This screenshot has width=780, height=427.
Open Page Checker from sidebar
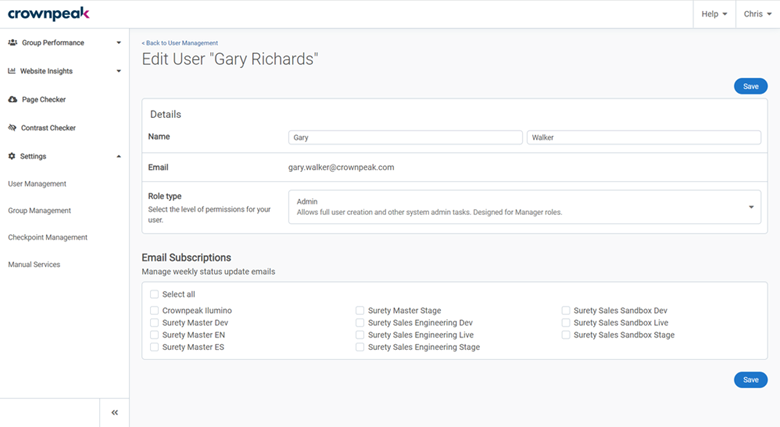(x=44, y=100)
